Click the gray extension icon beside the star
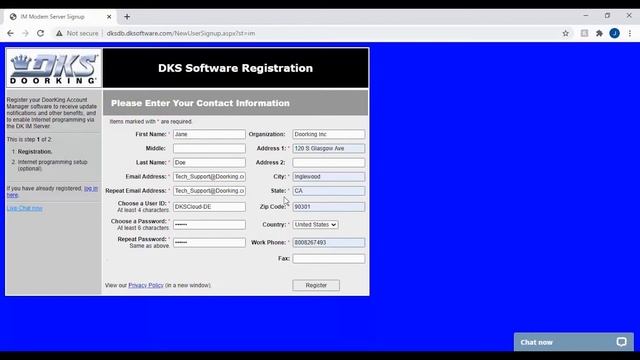Viewport: 640px width, 360px height. click(x=584, y=33)
